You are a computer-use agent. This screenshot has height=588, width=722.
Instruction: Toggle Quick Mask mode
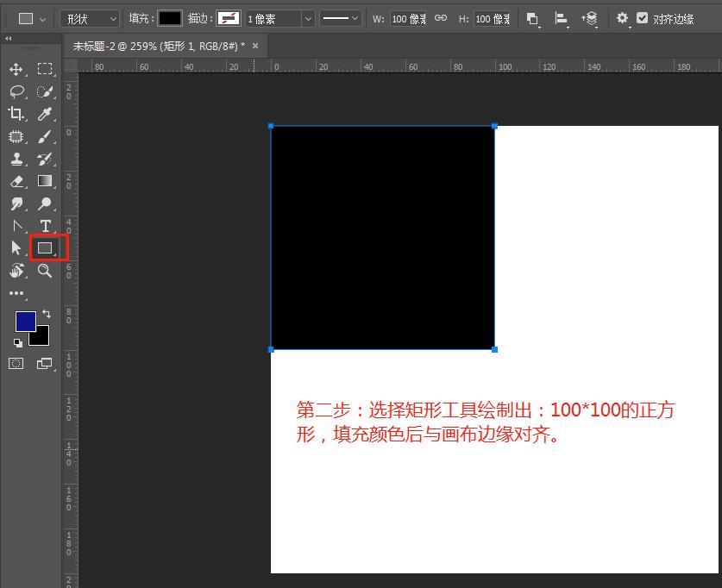pos(16,363)
